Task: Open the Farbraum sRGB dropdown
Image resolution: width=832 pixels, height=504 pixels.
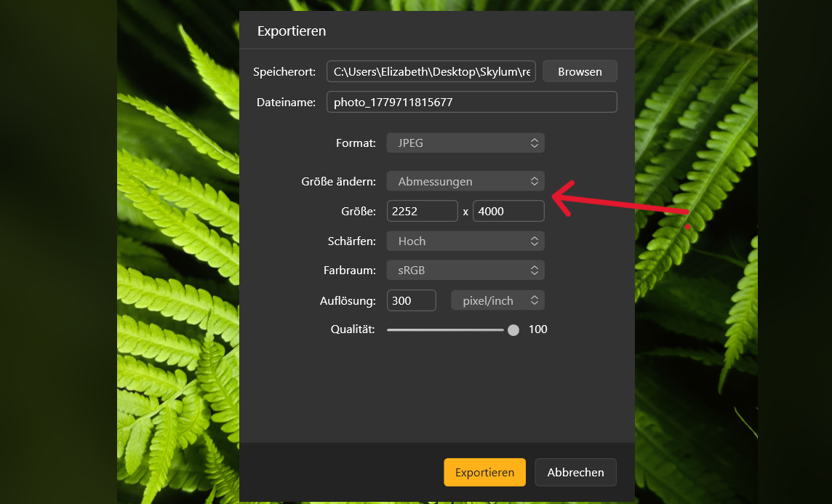Action: pos(465,270)
